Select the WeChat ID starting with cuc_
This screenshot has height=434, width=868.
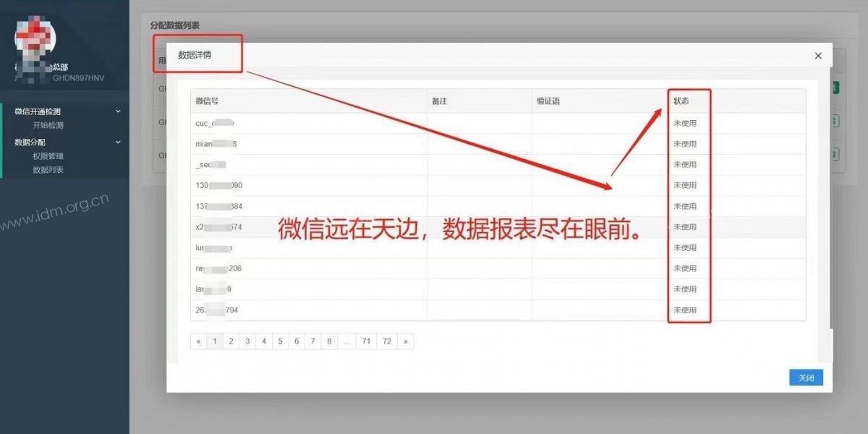[x=215, y=123]
